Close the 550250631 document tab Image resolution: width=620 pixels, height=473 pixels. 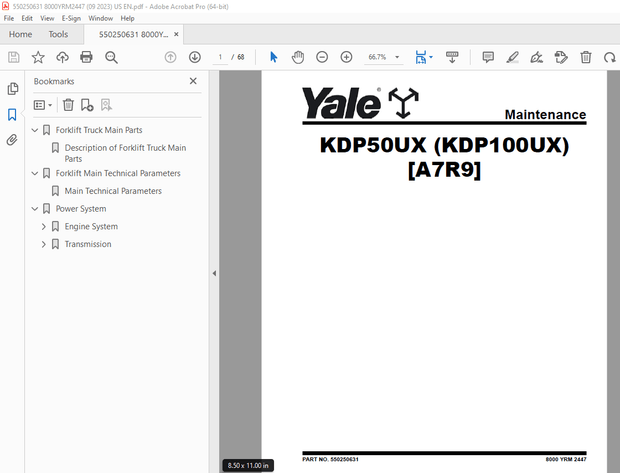[176, 34]
